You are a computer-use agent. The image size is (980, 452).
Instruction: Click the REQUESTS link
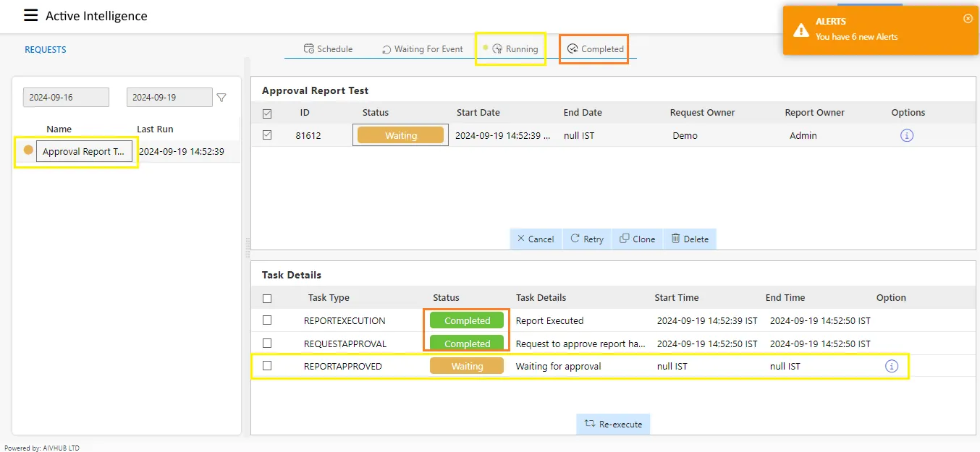coord(46,50)
